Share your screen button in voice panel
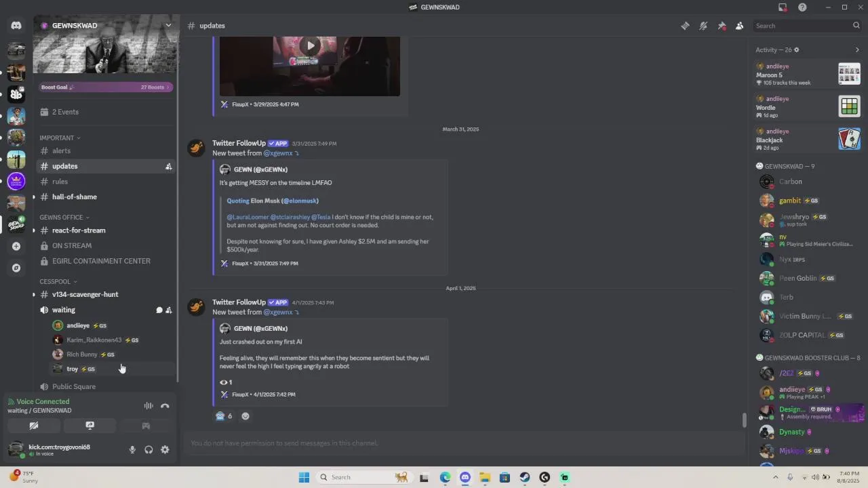Screen dimensions: 868x488 tap(90, 426)
